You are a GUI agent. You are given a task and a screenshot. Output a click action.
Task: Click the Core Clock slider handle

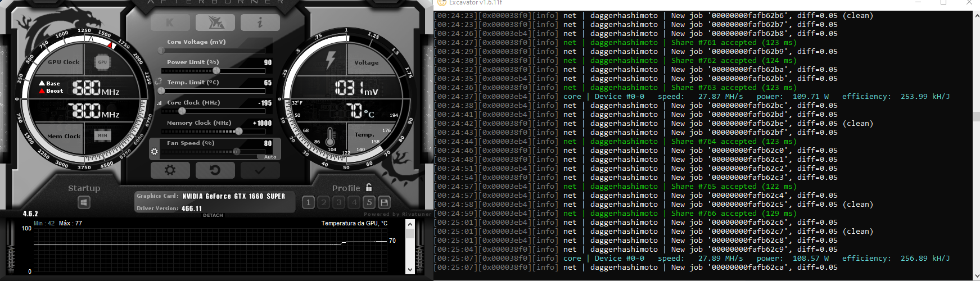tap(182, 111)
